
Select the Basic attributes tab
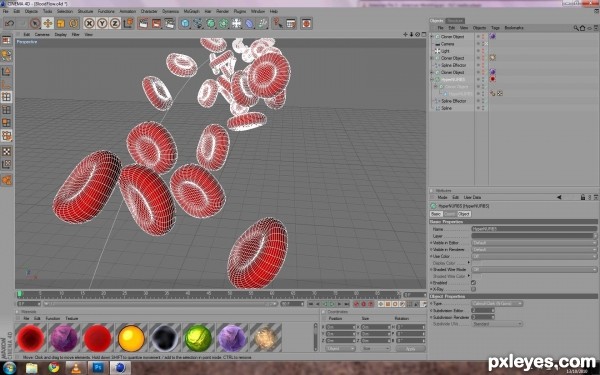click(x=436, y=214)
